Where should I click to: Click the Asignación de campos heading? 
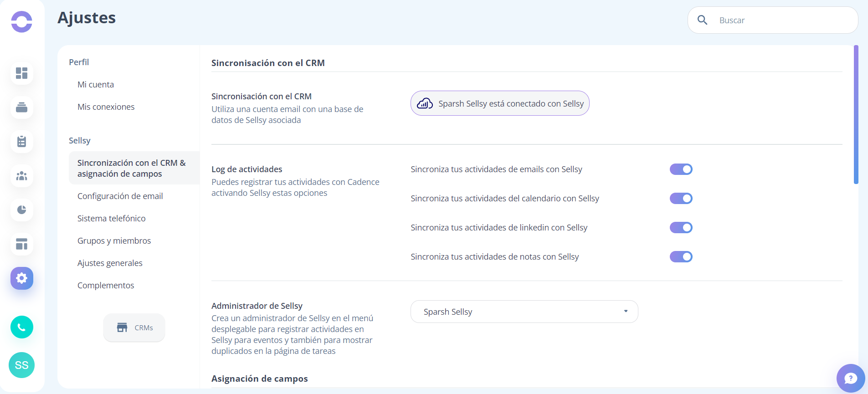point(260,379)
